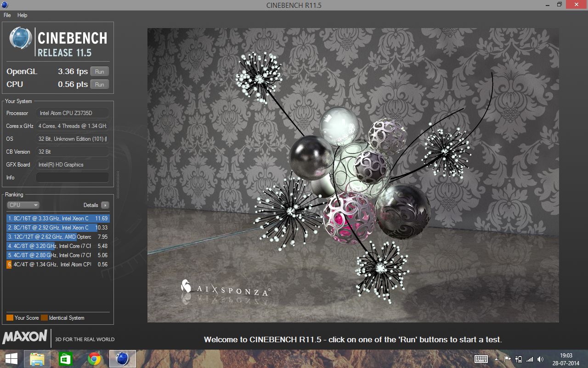Click the rendered AIXSPONZA scene image
This screenshot has height=368, width=588.
coord(353,175)
